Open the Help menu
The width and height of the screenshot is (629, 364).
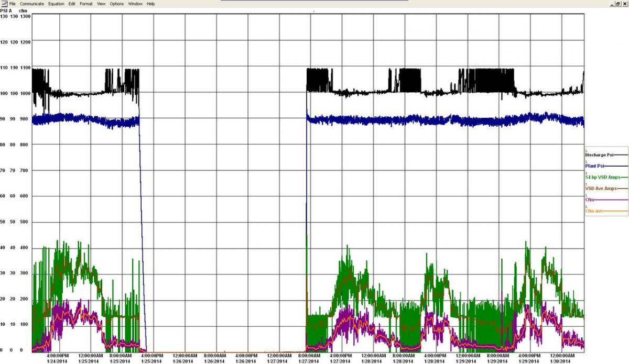tap(150, 4)
